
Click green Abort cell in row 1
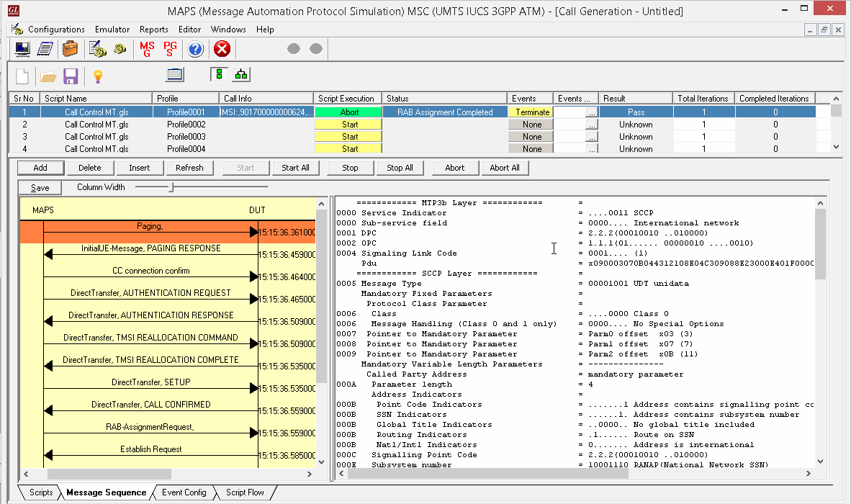pos(349,112)
